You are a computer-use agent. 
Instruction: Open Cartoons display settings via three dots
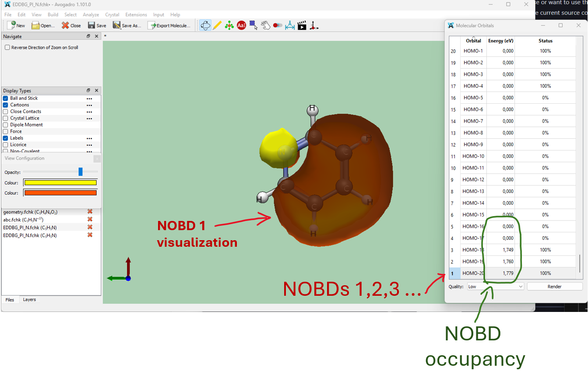tap(89, 105)
